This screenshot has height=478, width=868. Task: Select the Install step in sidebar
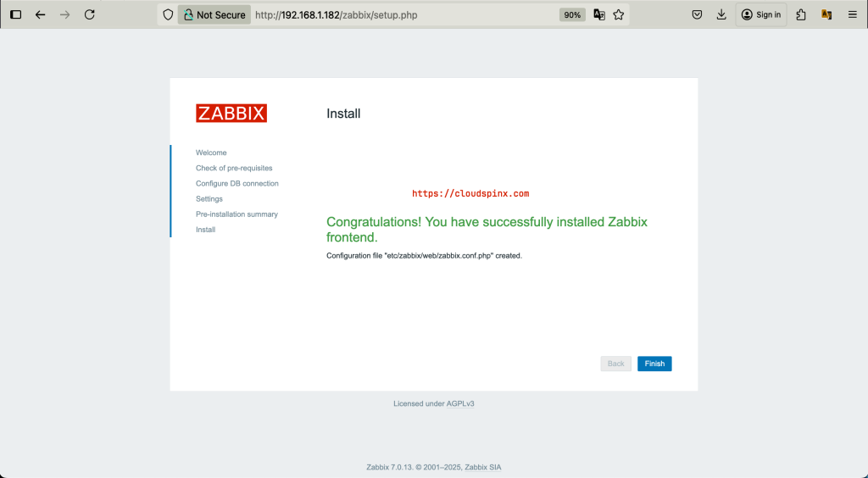205,230
